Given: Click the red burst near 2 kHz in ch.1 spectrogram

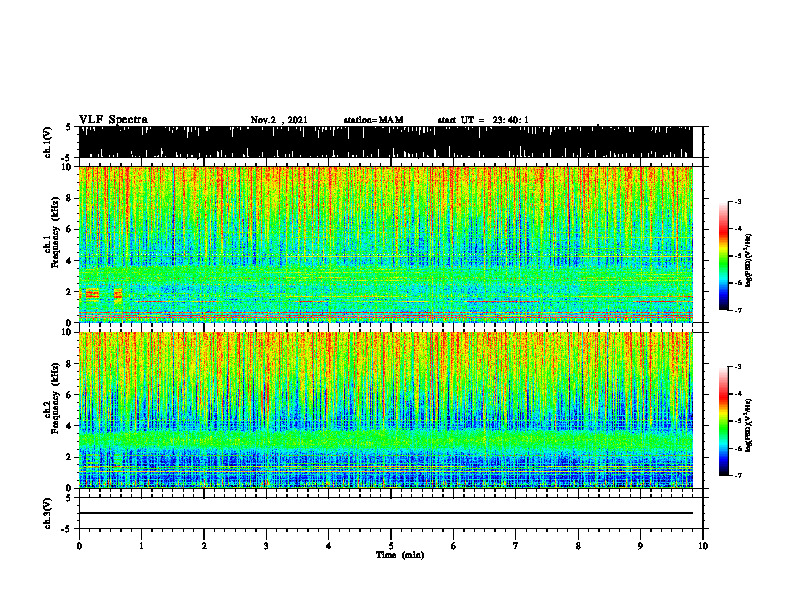Looking at the screenshot, I should (92, 294).
